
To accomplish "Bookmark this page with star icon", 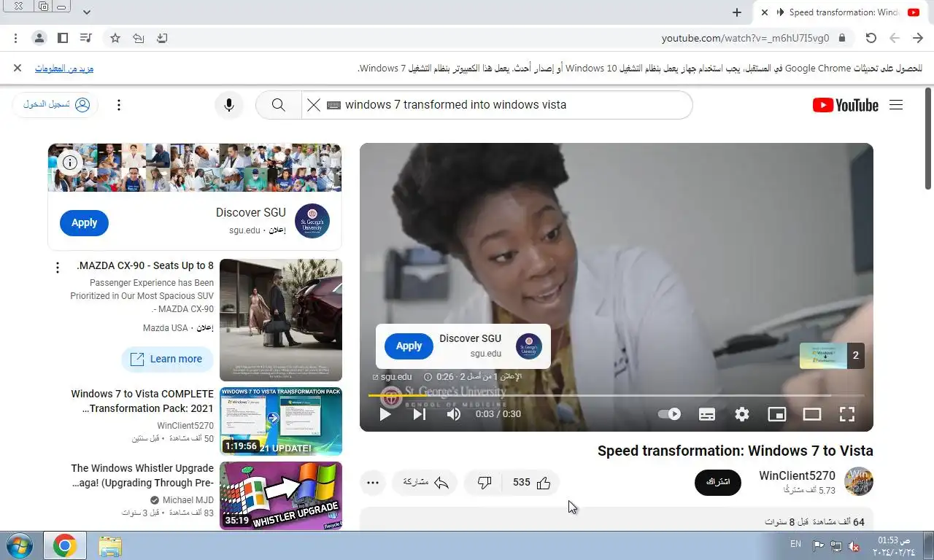I will 115,38.
